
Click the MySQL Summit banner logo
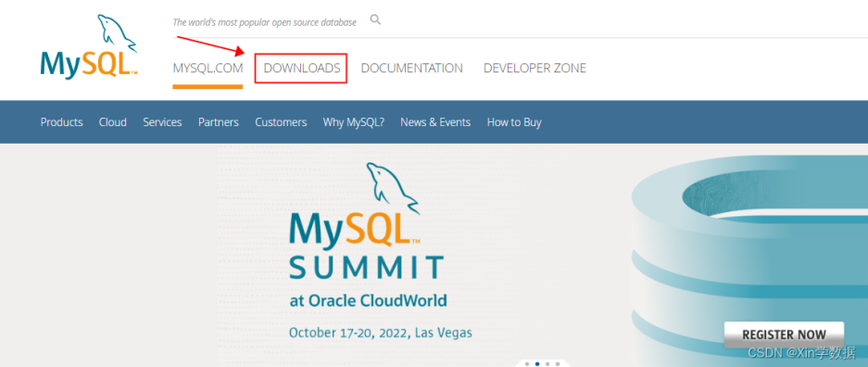pyautogui.click(x=366, y=221)
